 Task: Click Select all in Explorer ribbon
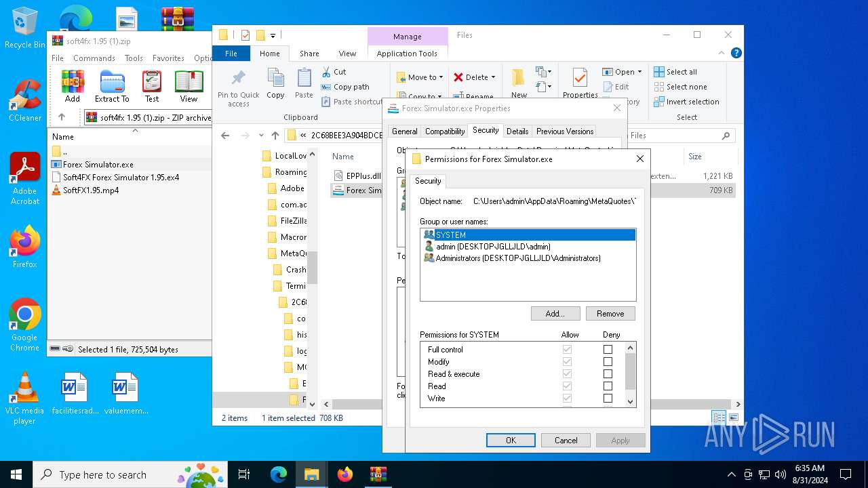[x=675, y=72]
